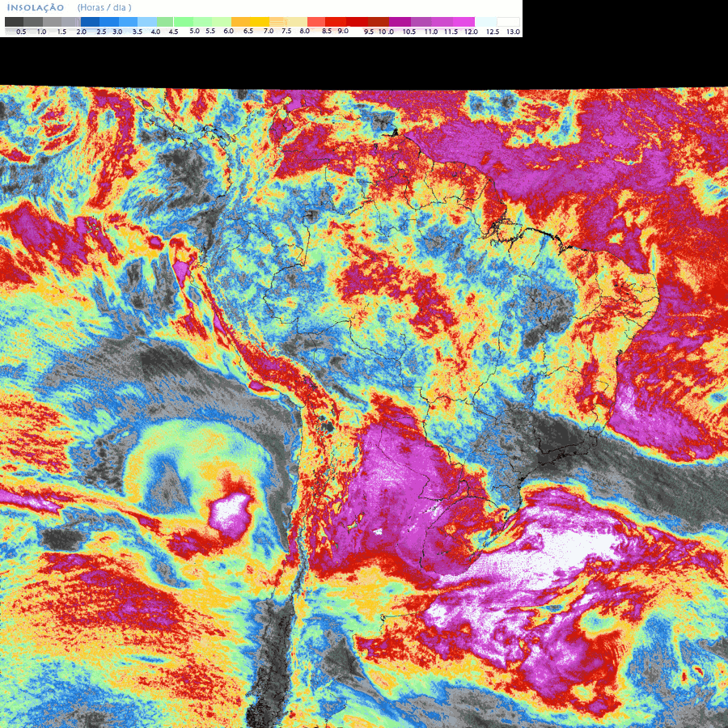Viewport: 728px width, 728px height.
Task: Click the 12.0 legend value
Action: (x=472, y=32)
